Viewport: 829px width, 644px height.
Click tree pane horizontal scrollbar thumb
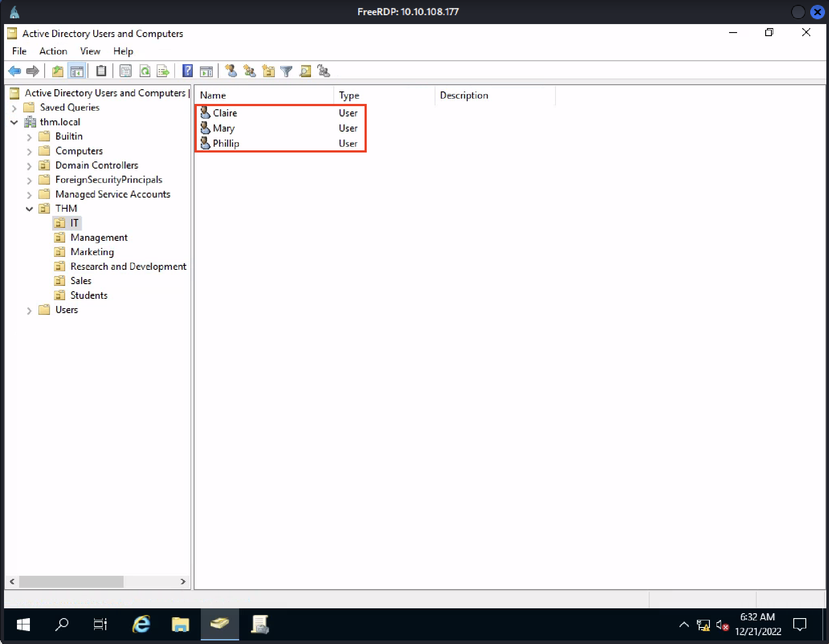71,582
